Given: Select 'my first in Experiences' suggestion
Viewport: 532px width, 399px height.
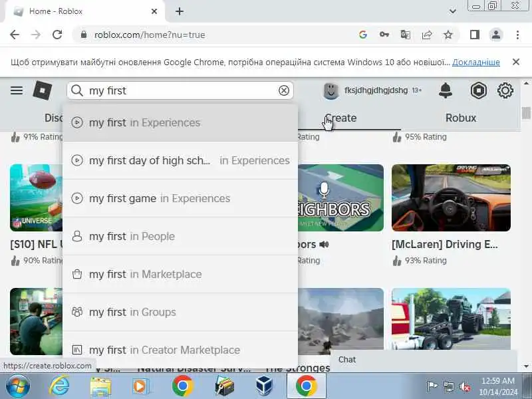Looking at the screenshot, I should 180,122.
